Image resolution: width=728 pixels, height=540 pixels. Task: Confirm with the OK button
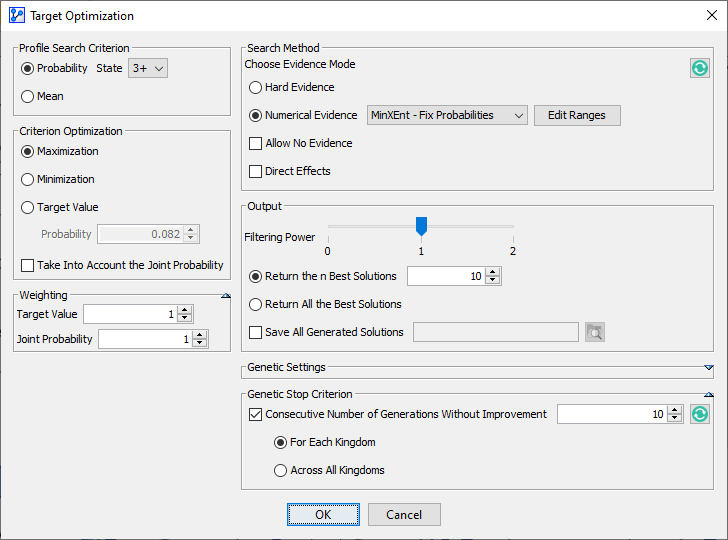coord(323,514)
